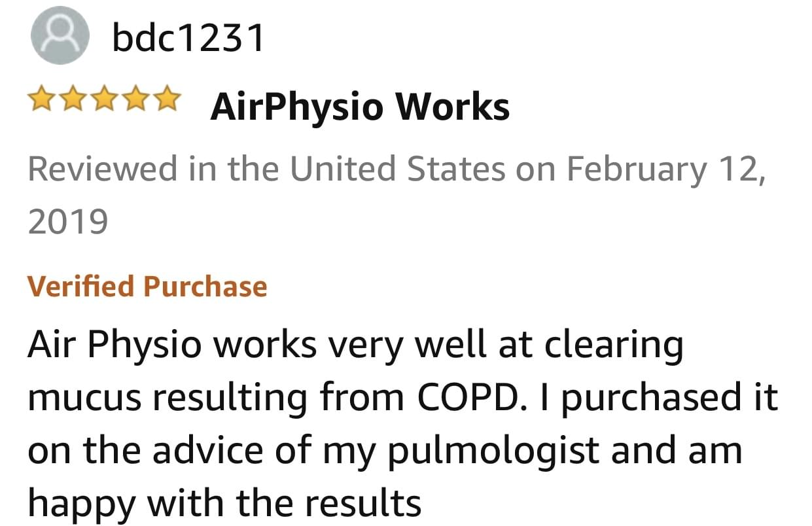Click the word pulmologist in the review
Image resolution: width=812 pixels, height=526 pixels.
pos(495,451)
